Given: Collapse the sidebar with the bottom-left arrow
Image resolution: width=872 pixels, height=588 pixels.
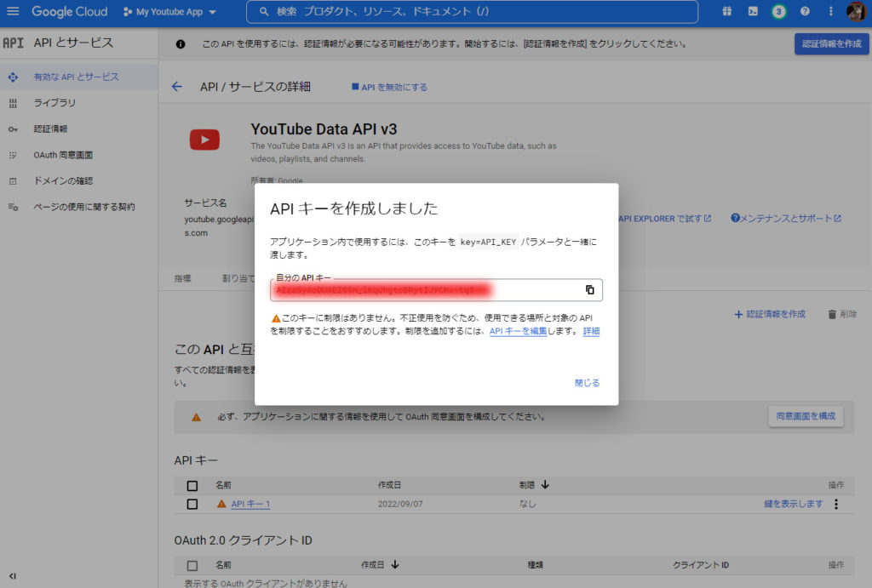Looking at the screenshot, I should pos(12,576).
